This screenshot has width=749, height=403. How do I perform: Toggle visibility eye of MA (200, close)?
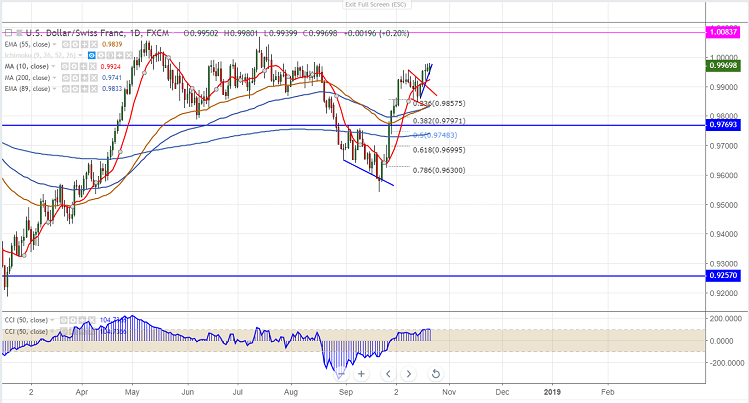pyautogui.click(x=66, y=78)
